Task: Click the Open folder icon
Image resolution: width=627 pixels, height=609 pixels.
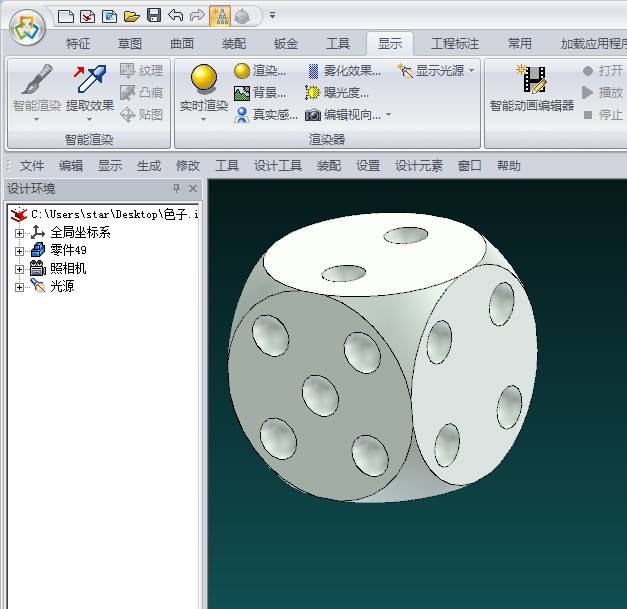Action: pos(131,15)
